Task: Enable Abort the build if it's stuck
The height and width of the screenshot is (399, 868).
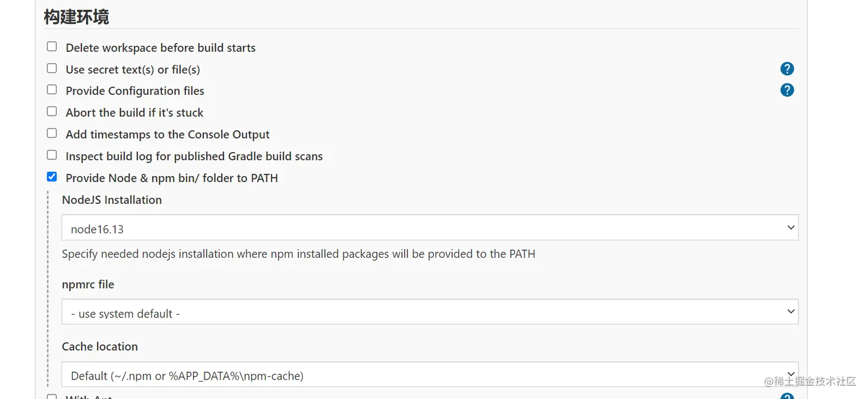Action: [52, 111]
